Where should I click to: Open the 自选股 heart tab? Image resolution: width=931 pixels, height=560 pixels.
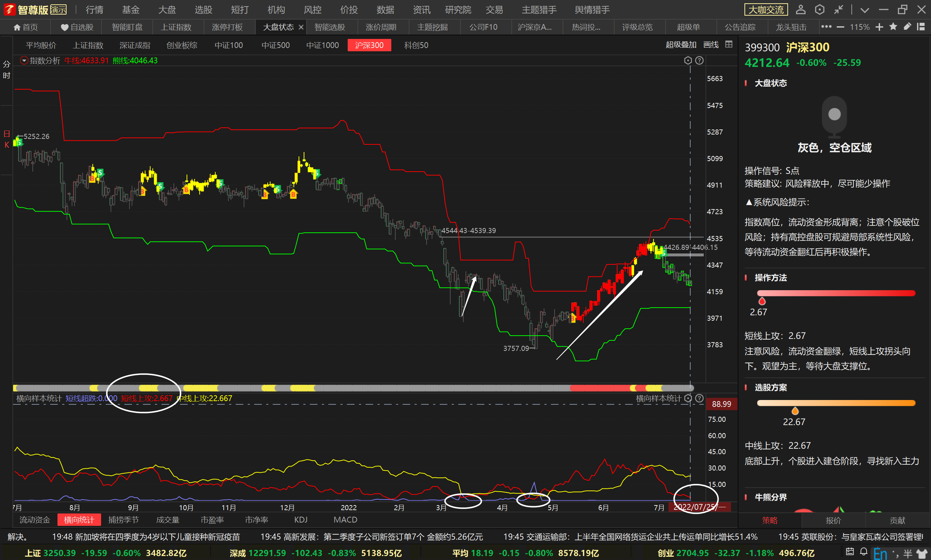(x=77, y=27)
